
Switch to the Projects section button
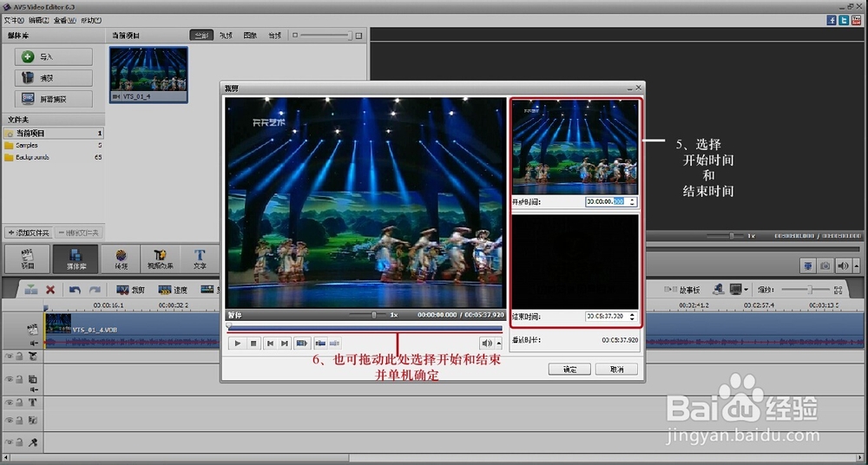pos(27,259)
